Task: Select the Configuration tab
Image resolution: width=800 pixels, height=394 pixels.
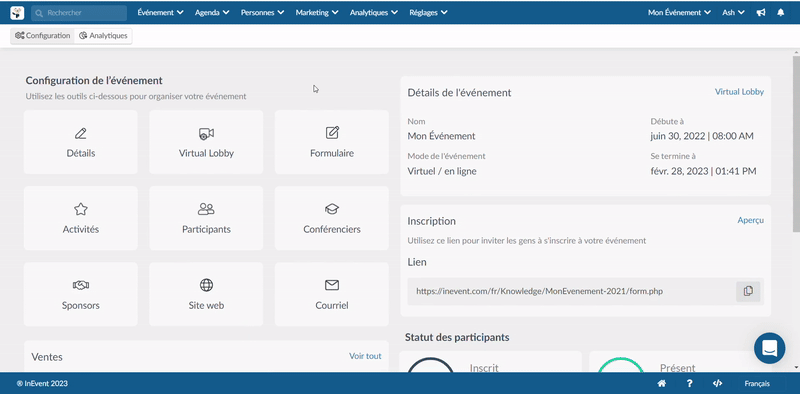Action: 42,36
